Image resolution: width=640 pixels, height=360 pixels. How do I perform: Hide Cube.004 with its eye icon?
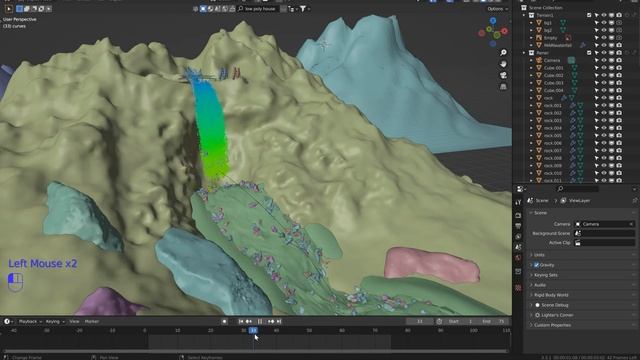click(604, 91)
